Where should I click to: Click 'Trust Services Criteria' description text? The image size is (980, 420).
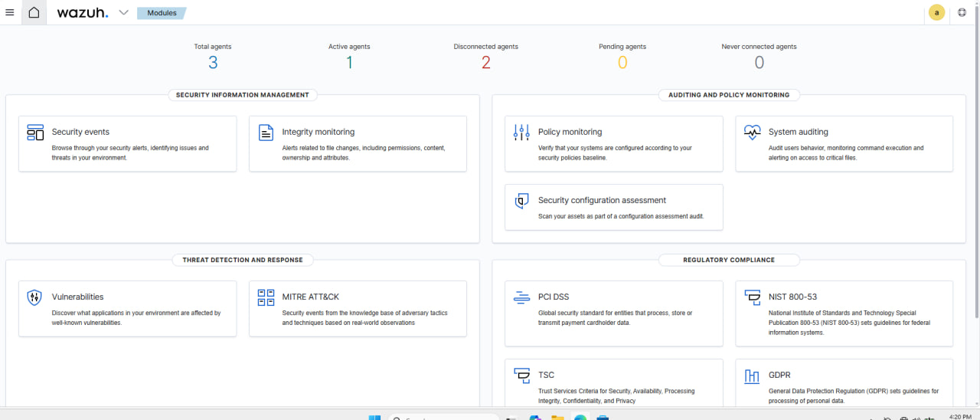point(616,395)
